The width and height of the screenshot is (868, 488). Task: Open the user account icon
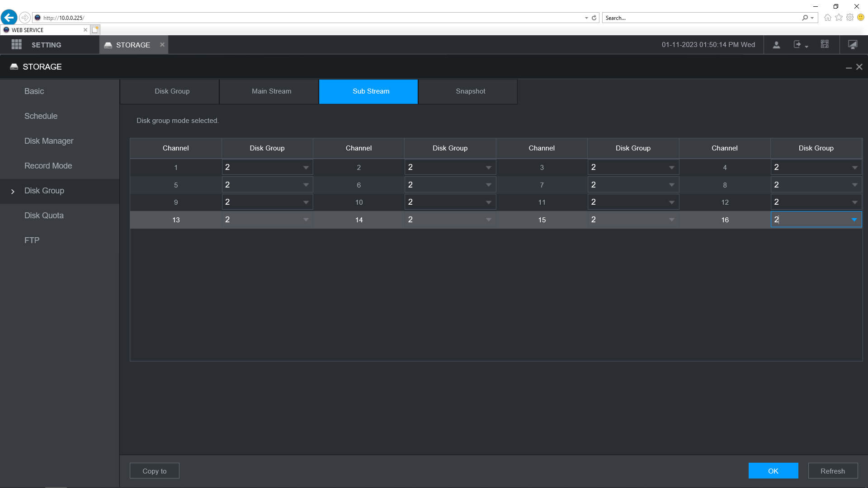tap(776, 45)
